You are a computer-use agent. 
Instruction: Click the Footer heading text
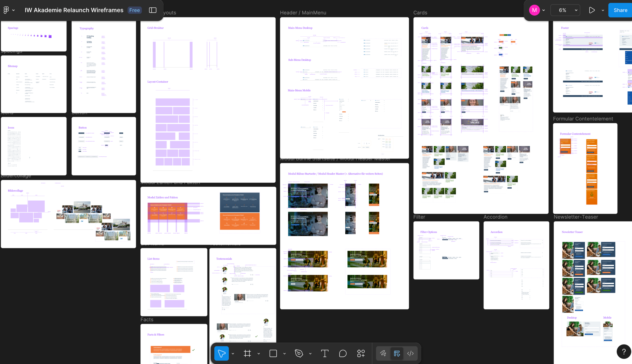click(565, 28)
